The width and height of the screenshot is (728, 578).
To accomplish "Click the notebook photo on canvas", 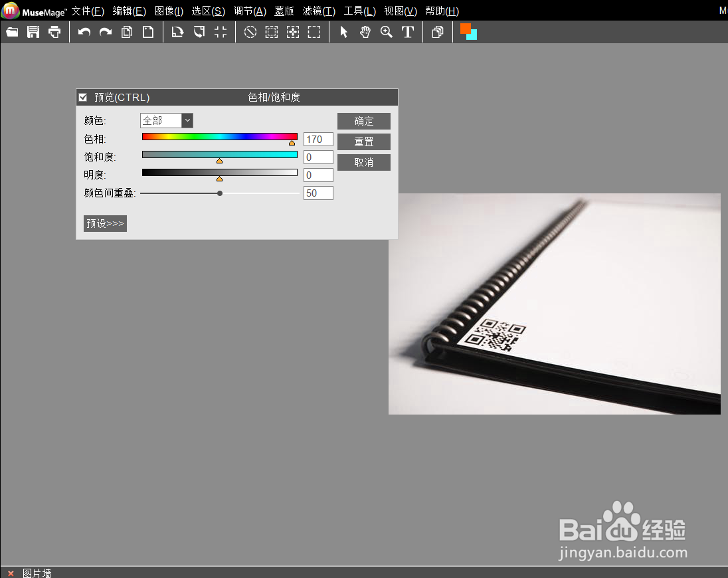I will (x=555, y=304).
